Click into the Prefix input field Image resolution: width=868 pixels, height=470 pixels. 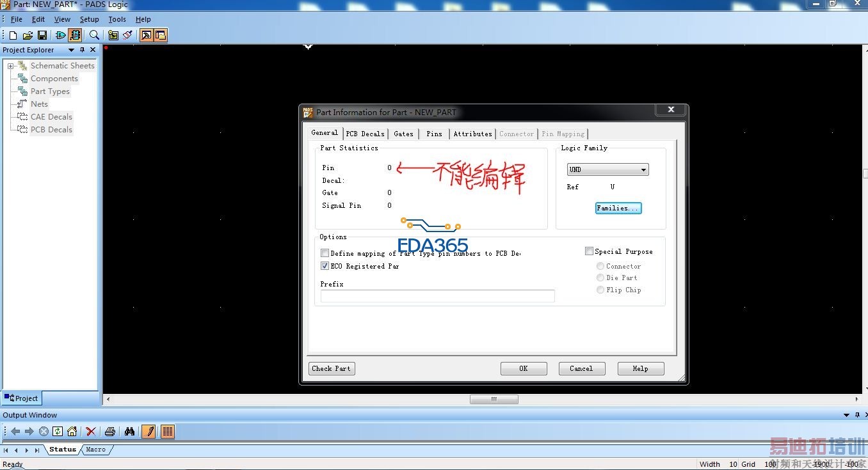[x=438, y=296]
